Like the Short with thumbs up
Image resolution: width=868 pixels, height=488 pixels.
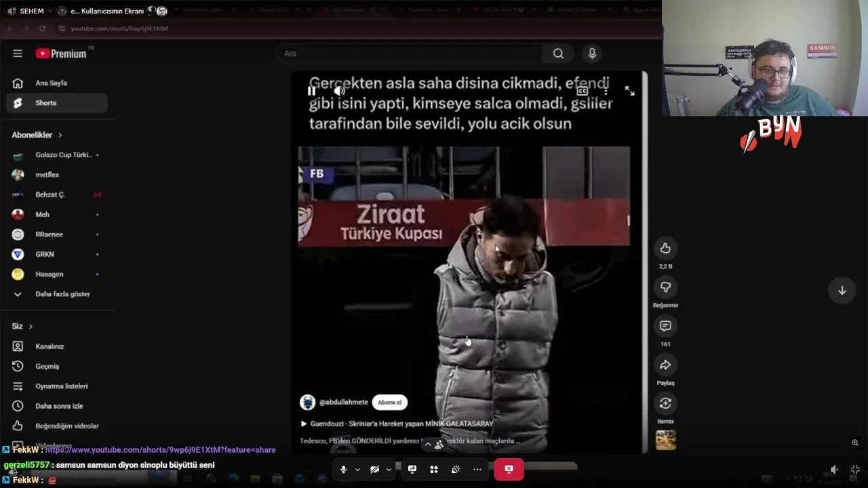pyautogui.click(x=665, y=248)
